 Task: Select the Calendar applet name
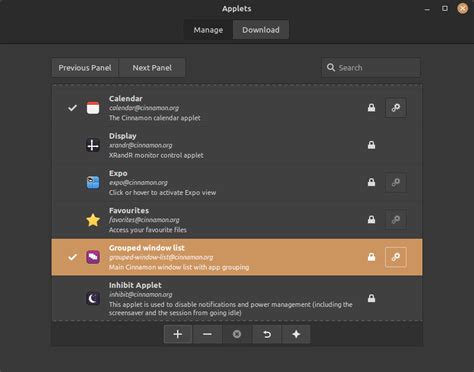(x=126, y=99)
